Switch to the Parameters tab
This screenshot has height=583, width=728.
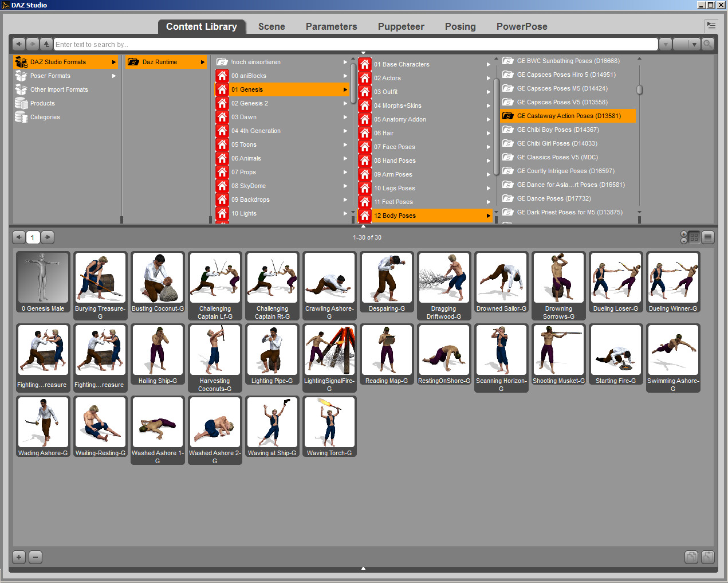point(331,26)
